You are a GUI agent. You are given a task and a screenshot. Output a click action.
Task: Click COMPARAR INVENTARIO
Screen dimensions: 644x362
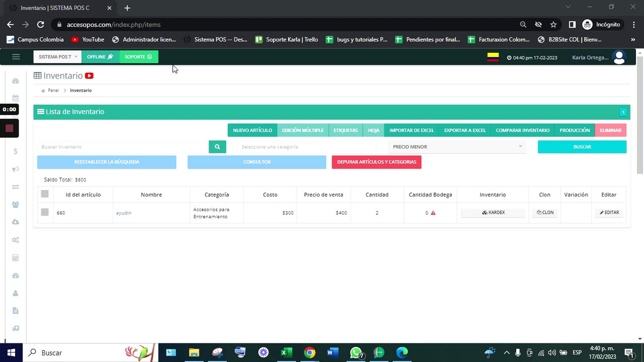523,130
